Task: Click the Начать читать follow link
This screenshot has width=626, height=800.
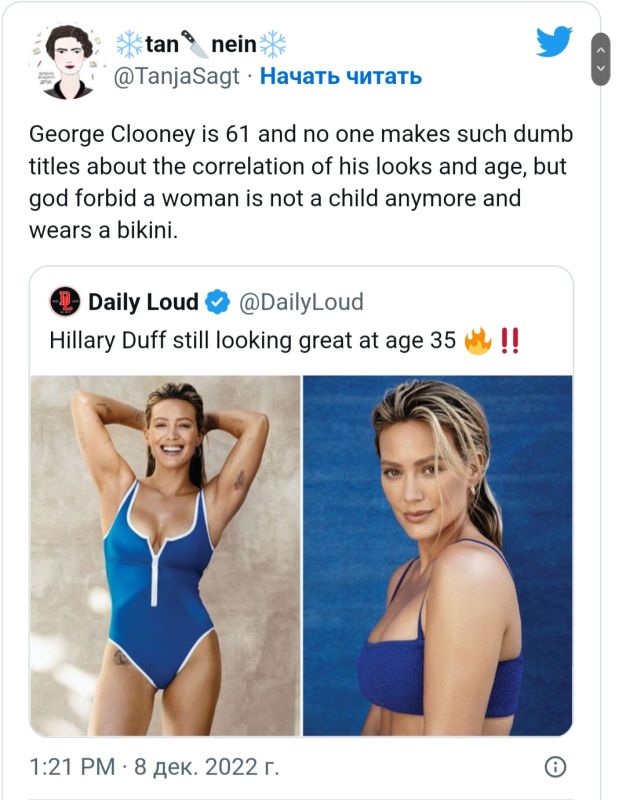Action: (341, 77)
